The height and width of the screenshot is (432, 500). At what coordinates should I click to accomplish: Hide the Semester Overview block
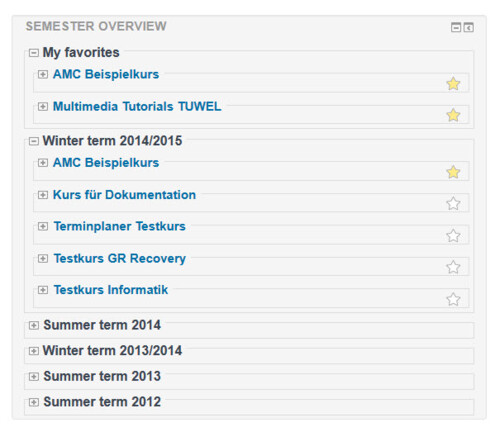click(x=456, y=27)
